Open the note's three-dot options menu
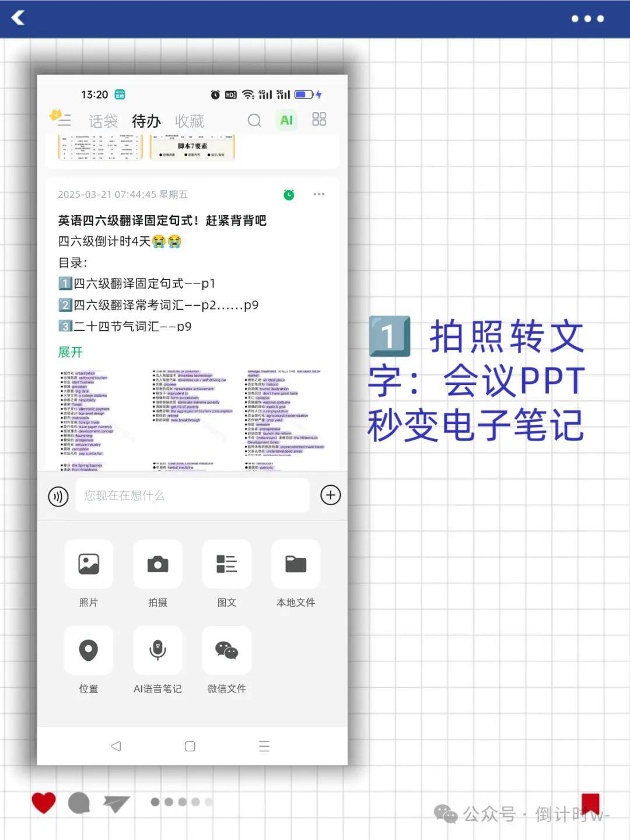 [318, 194]
